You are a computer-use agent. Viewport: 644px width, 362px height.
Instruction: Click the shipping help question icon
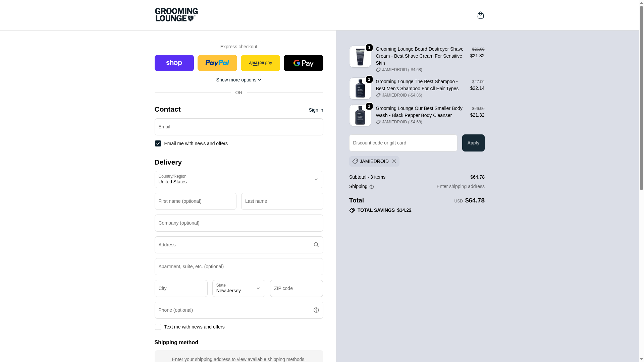[372, 187]
